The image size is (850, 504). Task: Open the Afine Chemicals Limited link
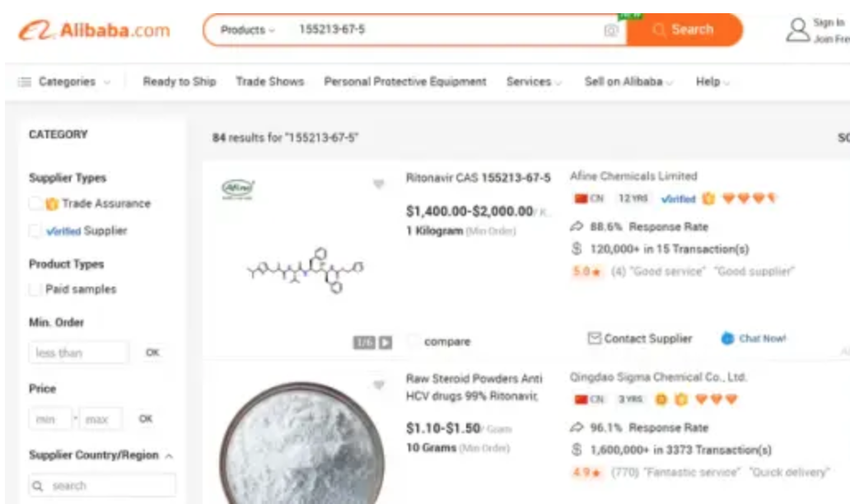(633, 176)
